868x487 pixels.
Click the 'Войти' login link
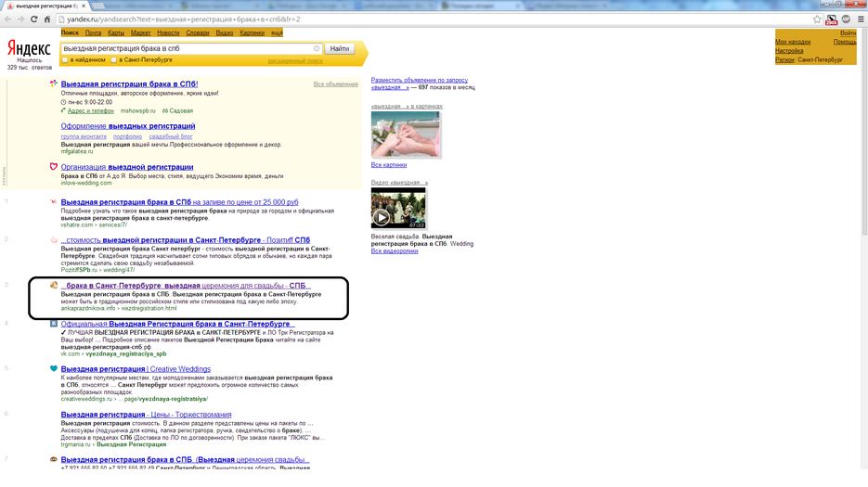848,33
